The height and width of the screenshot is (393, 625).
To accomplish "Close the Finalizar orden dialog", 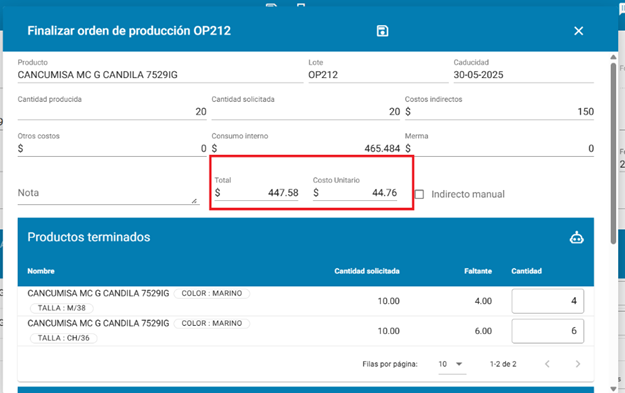I will click(x=578, y=31).
